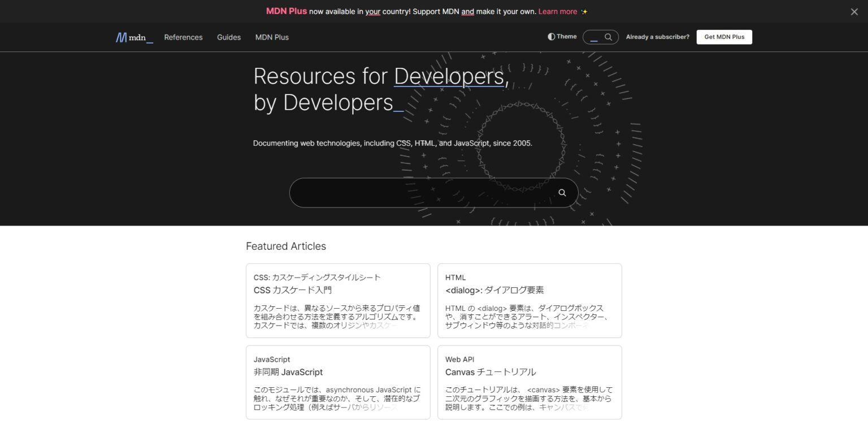This screenshot has width=868, height=424.
Task: Open the <dialog>: ダイアログ要素 article
Action: pyautogui.click(x=494, y=290)
